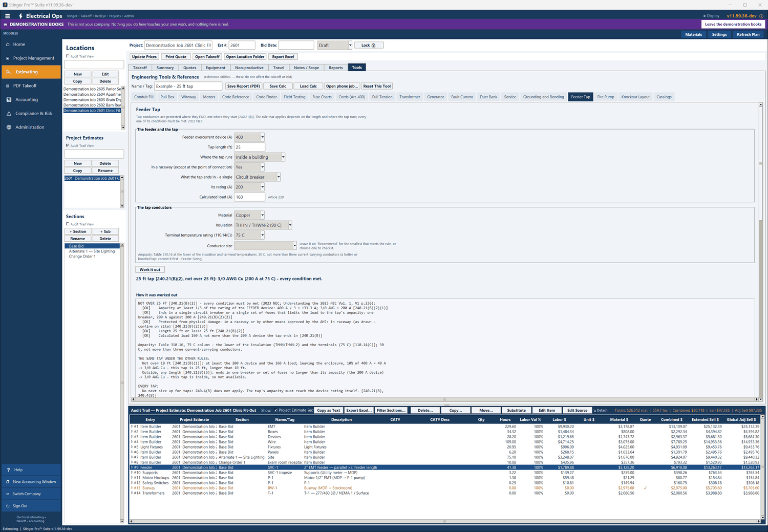Toggle Project Estimate show checkbox
This screenshot has width=768, height=532.
276,410
